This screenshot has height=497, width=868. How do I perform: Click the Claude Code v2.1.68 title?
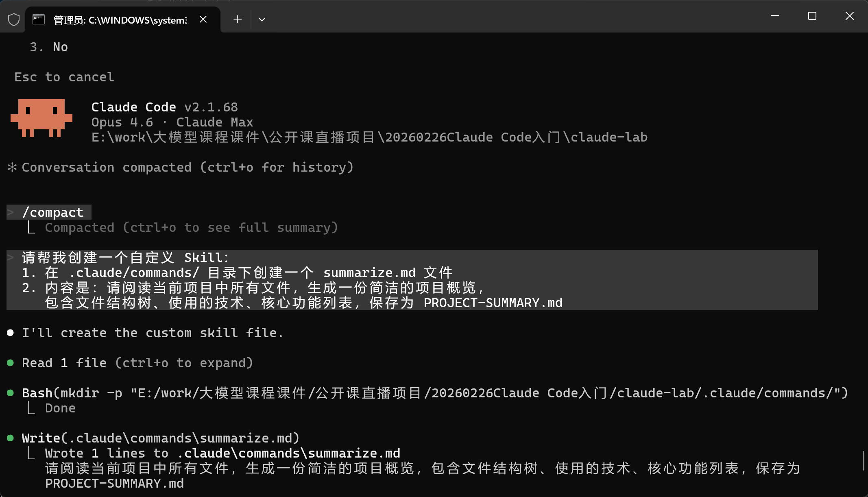click(164, 107)
